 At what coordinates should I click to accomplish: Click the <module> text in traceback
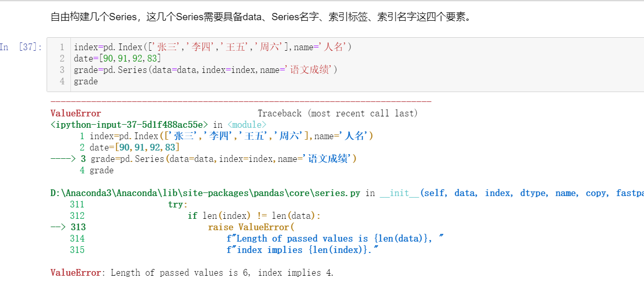pyautogui.click(x=247, y=125)
